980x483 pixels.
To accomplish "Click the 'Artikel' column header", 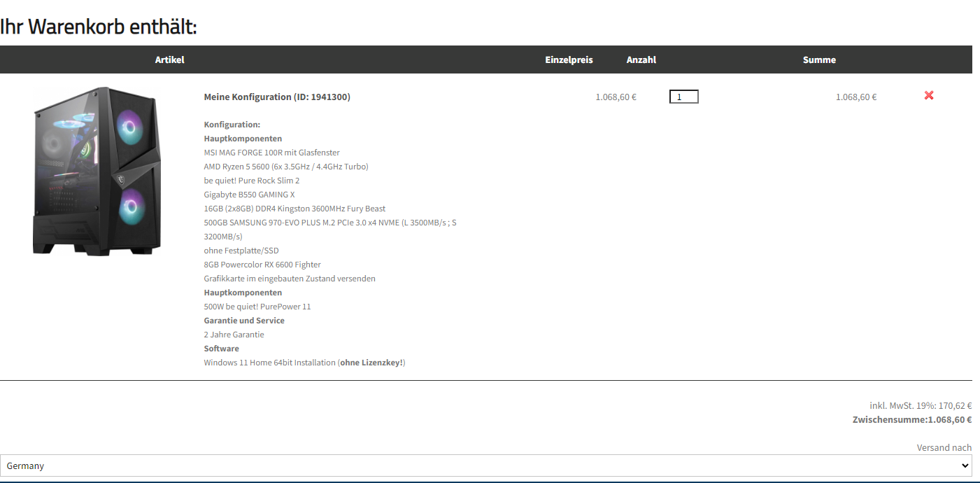I will (170, 59).
